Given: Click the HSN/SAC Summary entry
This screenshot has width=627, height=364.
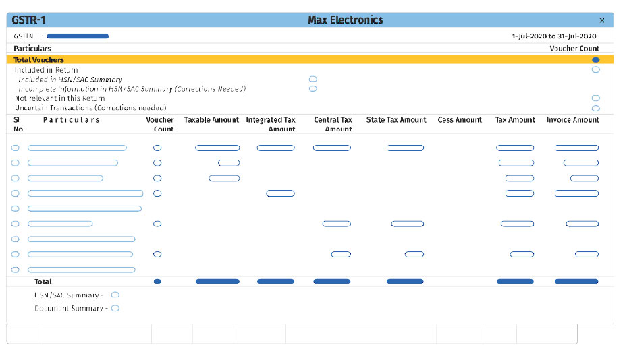Looking at the screenshot, I should tap(77, 295).
